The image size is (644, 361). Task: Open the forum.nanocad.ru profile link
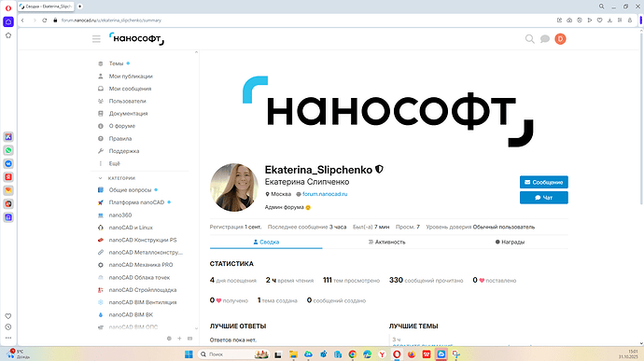pos(325,194)
